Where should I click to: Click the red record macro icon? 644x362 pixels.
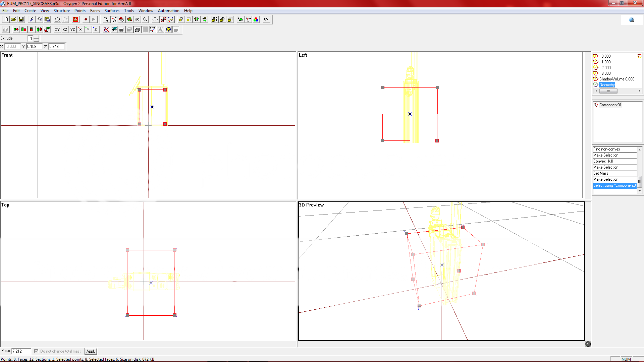click(x=86, y=19)
